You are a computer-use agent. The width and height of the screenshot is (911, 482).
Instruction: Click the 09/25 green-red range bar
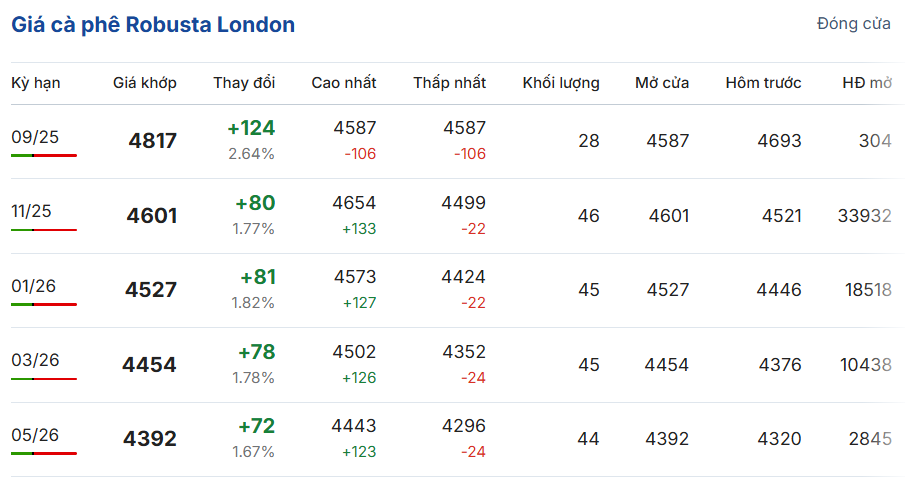point(44,156)
